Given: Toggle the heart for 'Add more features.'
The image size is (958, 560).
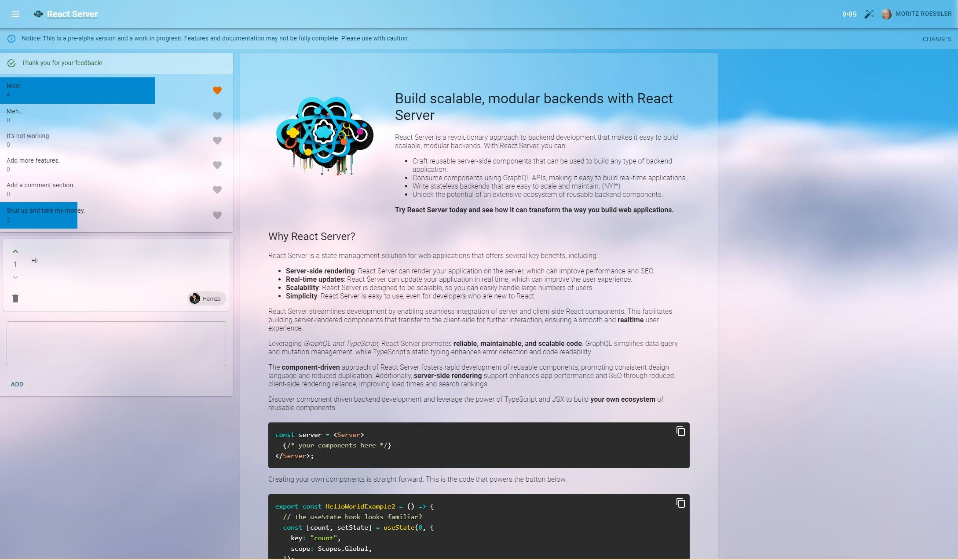Looking at the screenshot, I should point(217,165).
